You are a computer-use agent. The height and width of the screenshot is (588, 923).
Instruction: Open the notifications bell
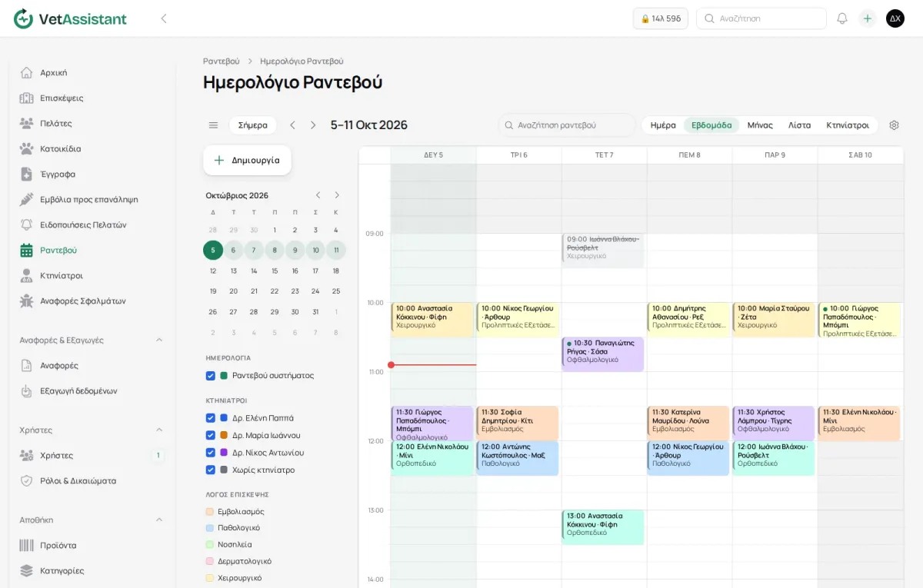click(842, 18)
